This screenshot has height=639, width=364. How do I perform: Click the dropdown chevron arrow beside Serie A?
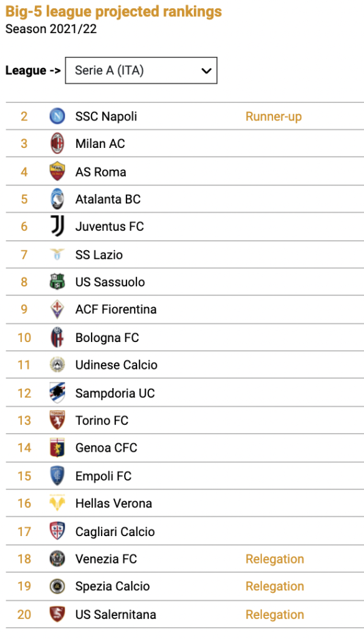(206, 71)
